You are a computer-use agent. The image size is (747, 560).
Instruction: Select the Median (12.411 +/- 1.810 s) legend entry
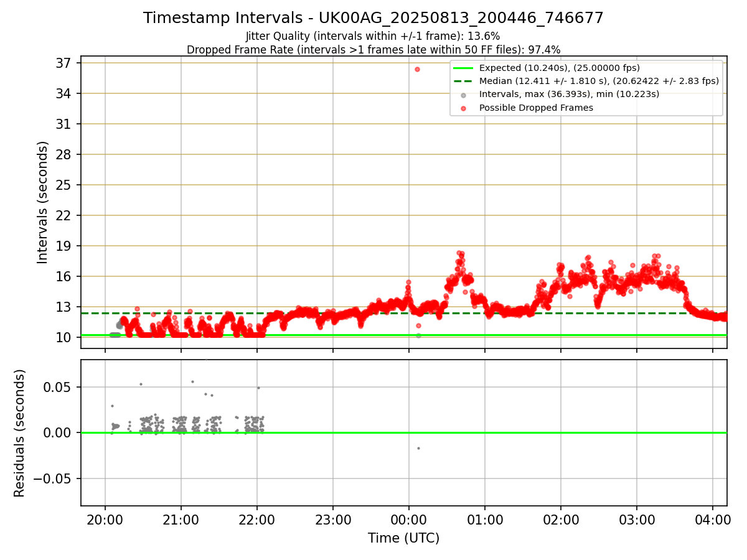pyautogui.click(x=586, y=81)
